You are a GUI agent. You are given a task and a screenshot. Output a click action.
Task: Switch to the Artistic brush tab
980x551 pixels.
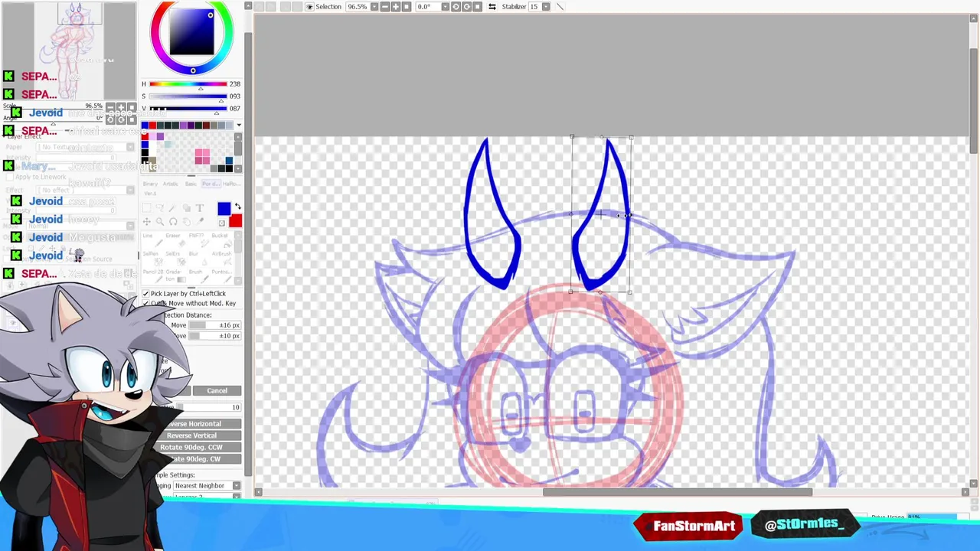pos(170,184)
